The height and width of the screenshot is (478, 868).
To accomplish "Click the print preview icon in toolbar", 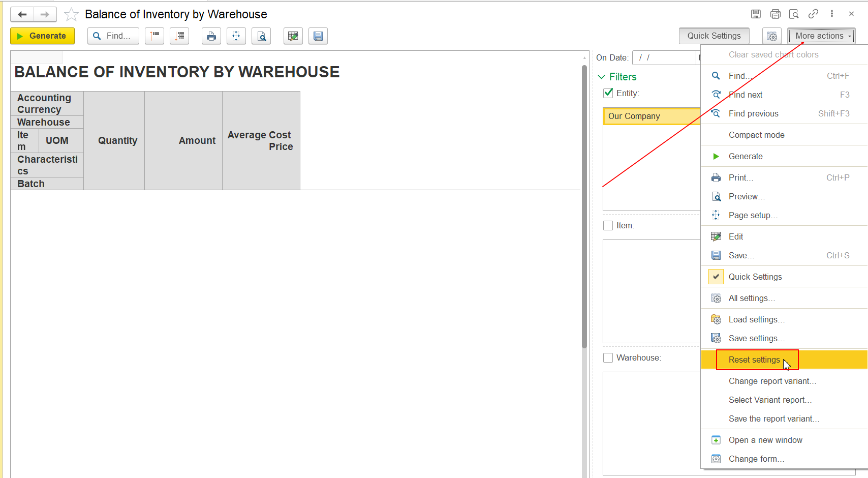I will coord(261,36).
